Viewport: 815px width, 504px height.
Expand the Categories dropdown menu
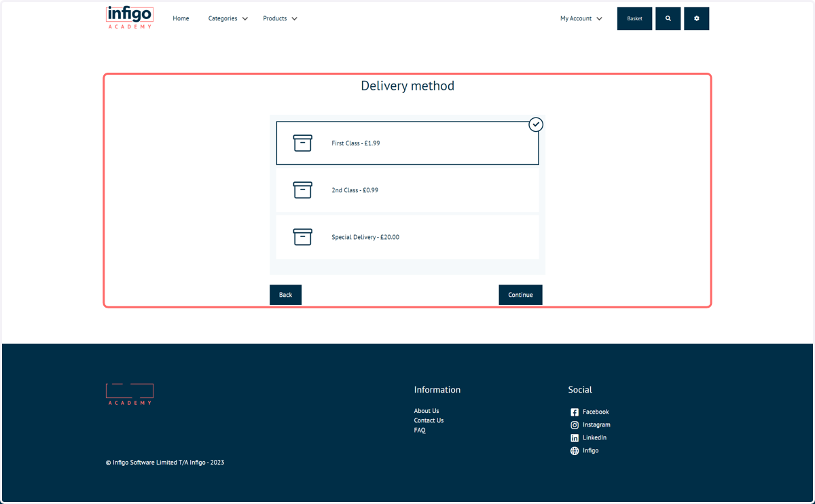click(x=228, y=18)
